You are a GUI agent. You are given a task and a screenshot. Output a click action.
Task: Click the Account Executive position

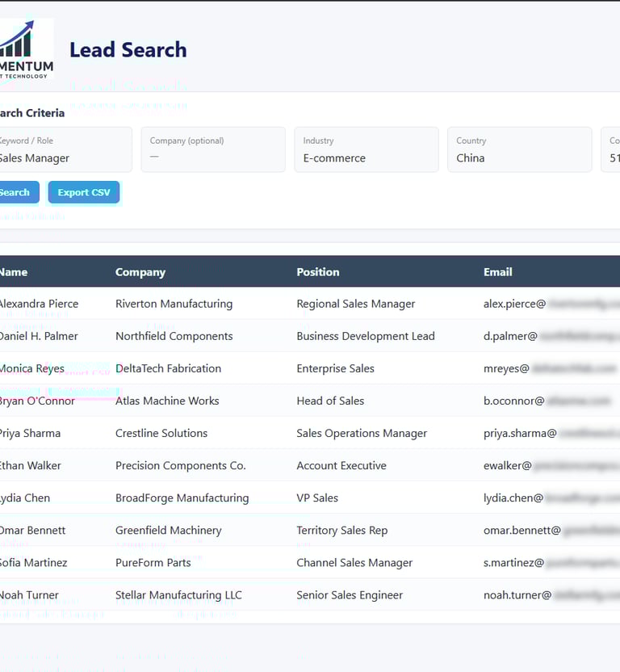(341, 465)
